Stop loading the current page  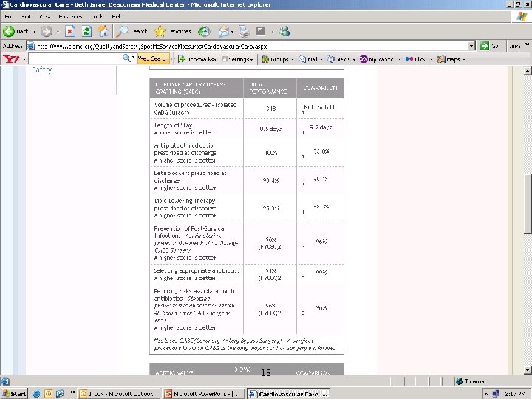click(69, 31)
